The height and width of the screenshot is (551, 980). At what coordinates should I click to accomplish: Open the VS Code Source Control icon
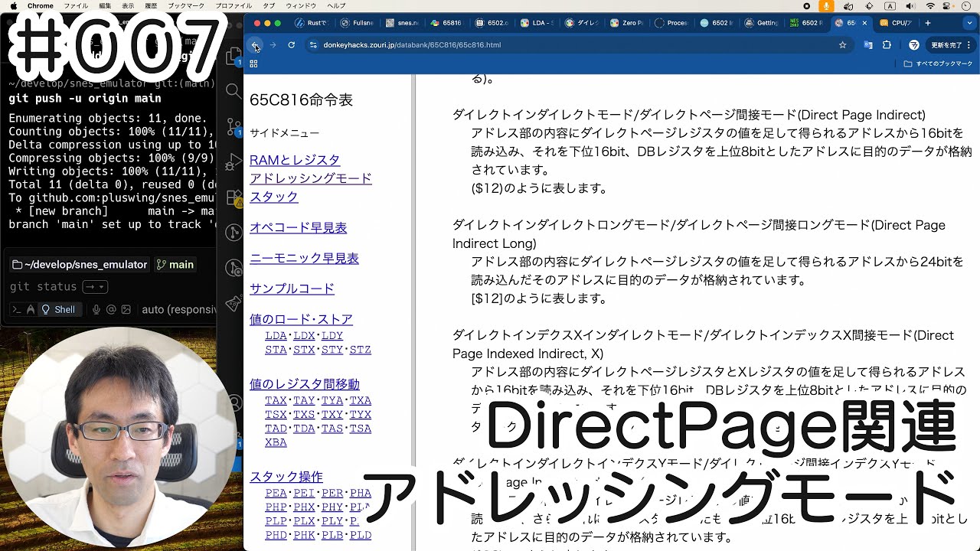pos(234,126)
